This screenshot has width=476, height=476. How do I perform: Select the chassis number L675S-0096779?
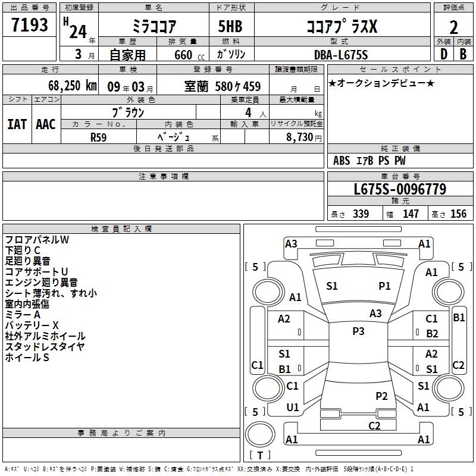pos(400,190)
